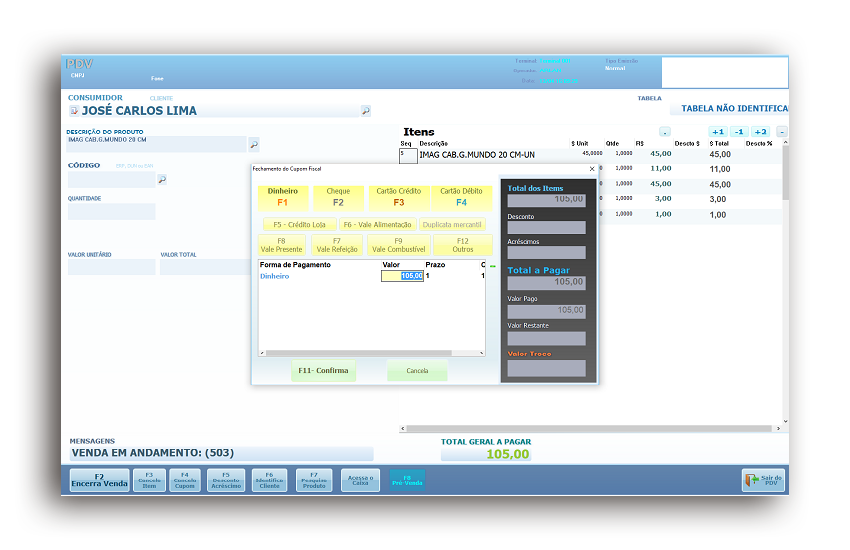Click the Sair do PDV exit button
This screenshot has height=550, width=850.
pos(764,480)
